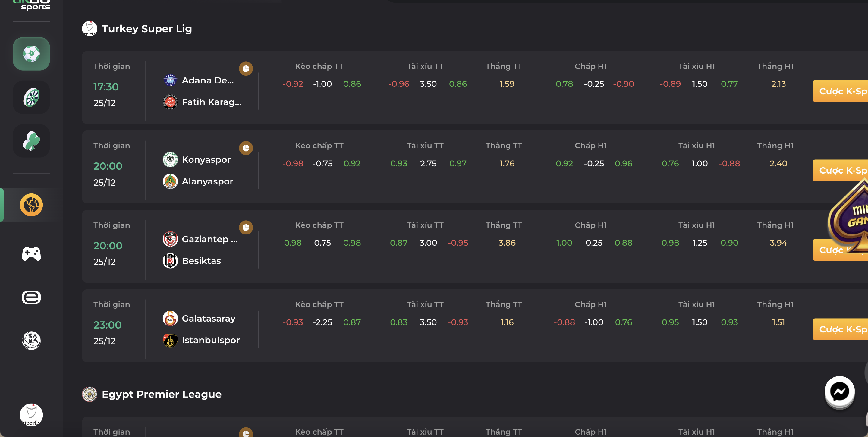Open the Super Lig sidebar icon
The height and width of the screenshot is (437, 868).
click(31, 415)
